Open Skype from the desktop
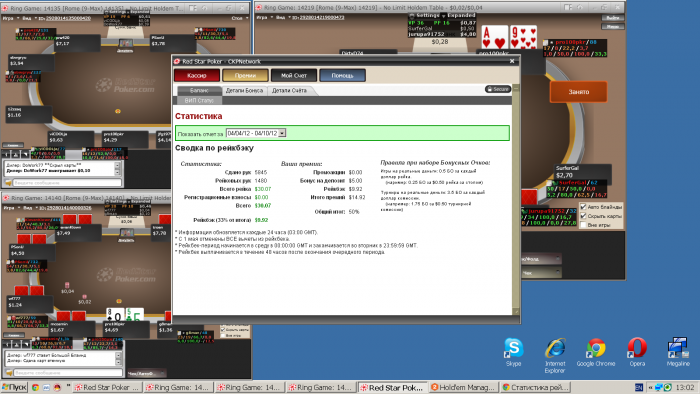The height and width of the screenshot is (394, 700). pos(513,352)
